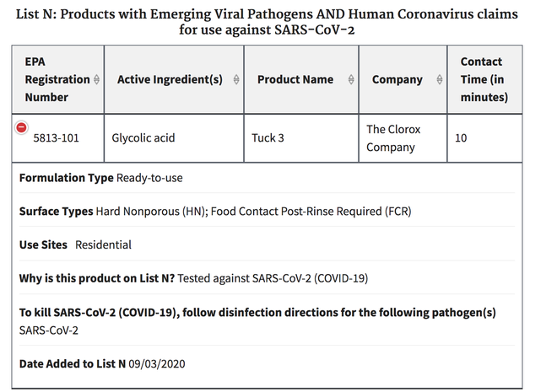Click the Date Added to List N line
Screen dimensions: 557x392
click(x=102, y=363)
